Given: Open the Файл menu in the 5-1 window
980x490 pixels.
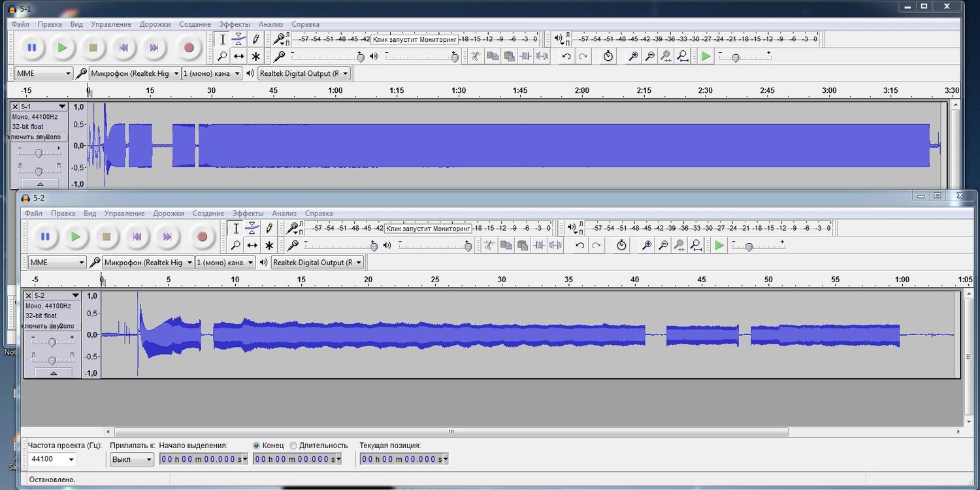Looking at the screenshot, I should coord(20,24).
